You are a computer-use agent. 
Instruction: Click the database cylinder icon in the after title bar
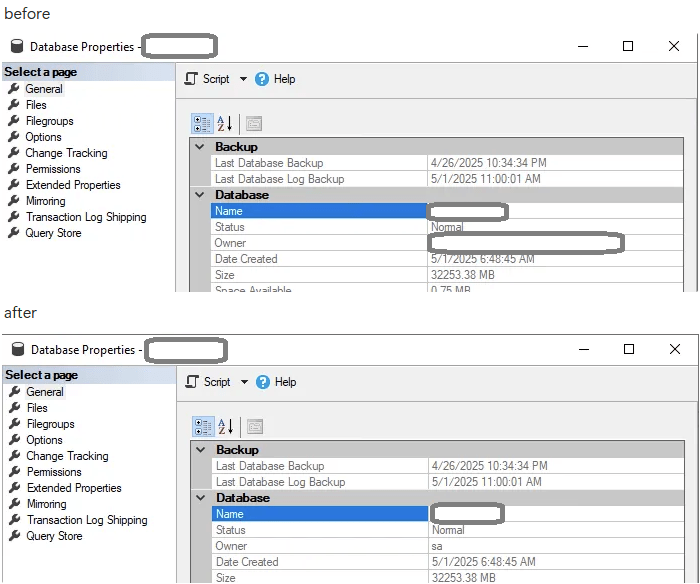click(x=18, y=350)
